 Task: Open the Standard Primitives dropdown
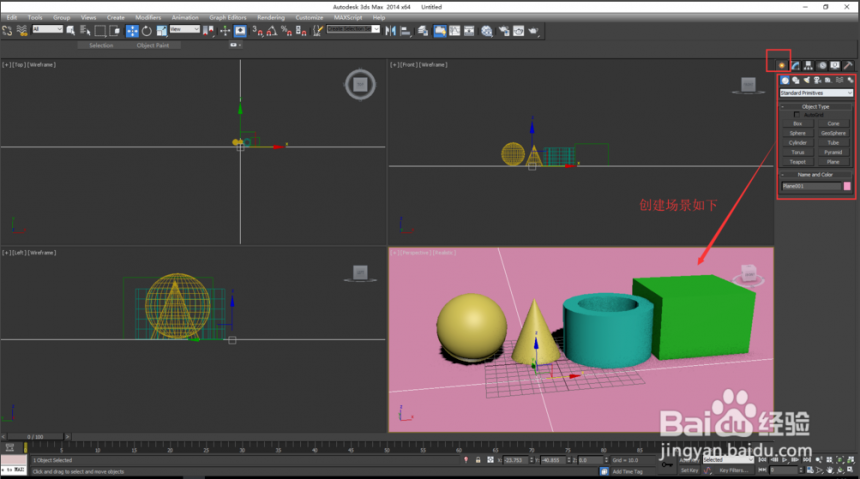tap(817, 93)
